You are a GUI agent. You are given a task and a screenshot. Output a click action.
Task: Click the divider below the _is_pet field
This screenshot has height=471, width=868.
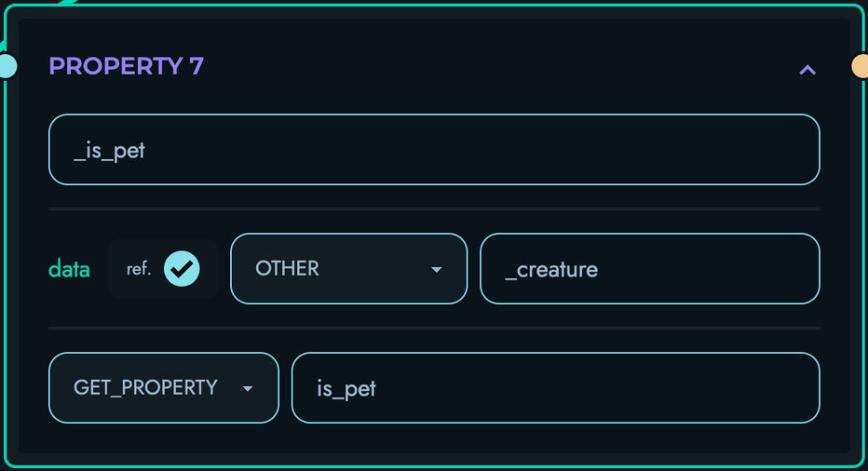pos(434,209)
